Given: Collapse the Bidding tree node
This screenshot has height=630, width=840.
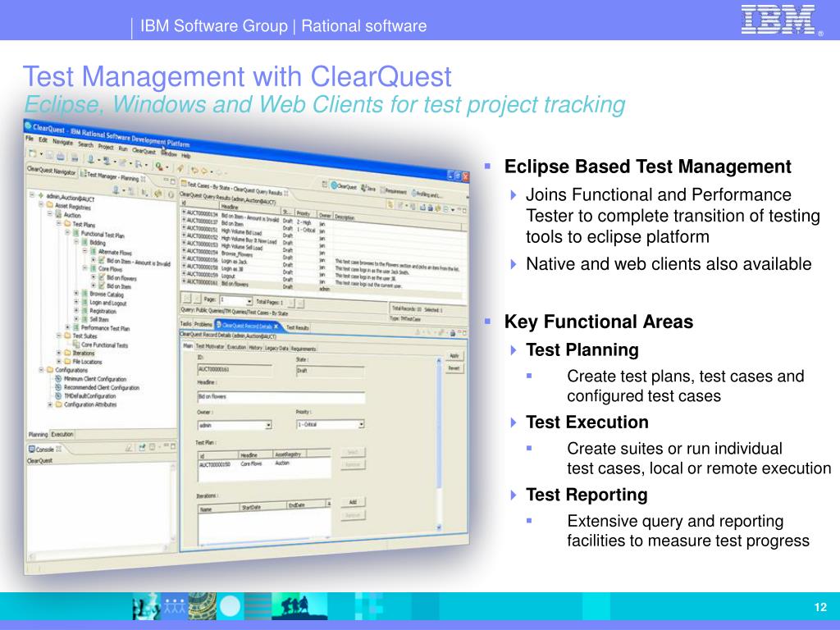Looking at the screenshot, I should click(x=76, y=242).
